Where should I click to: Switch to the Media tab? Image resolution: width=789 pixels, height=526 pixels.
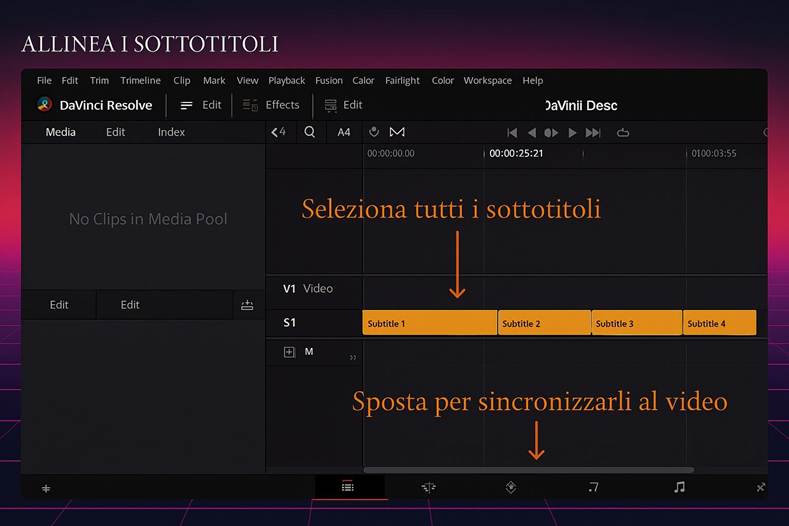[x=60, y=132]
